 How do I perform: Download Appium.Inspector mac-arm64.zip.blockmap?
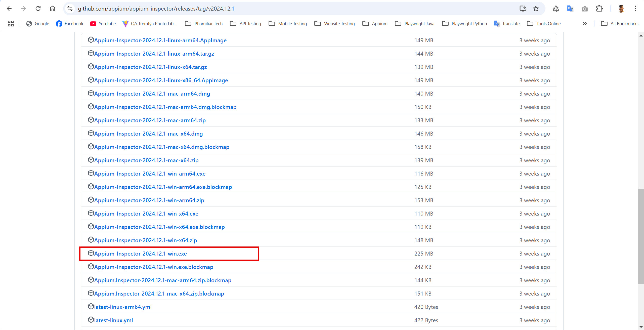point(163,280)
